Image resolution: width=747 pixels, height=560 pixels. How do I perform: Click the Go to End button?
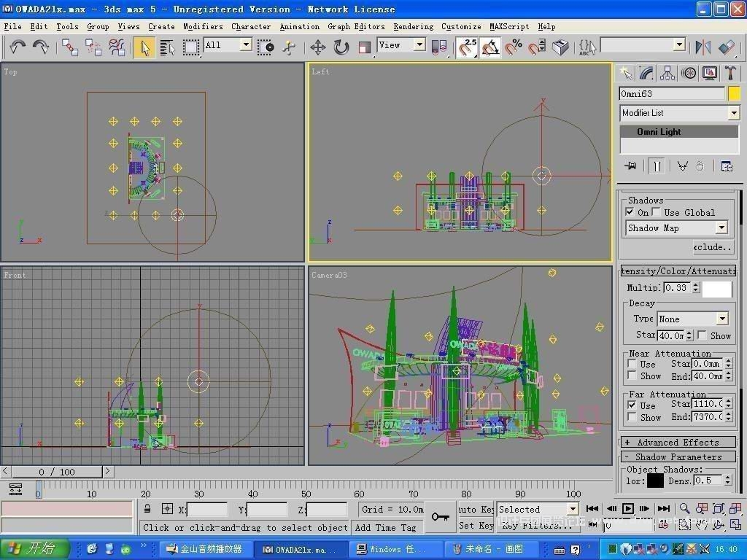point(664,508)
